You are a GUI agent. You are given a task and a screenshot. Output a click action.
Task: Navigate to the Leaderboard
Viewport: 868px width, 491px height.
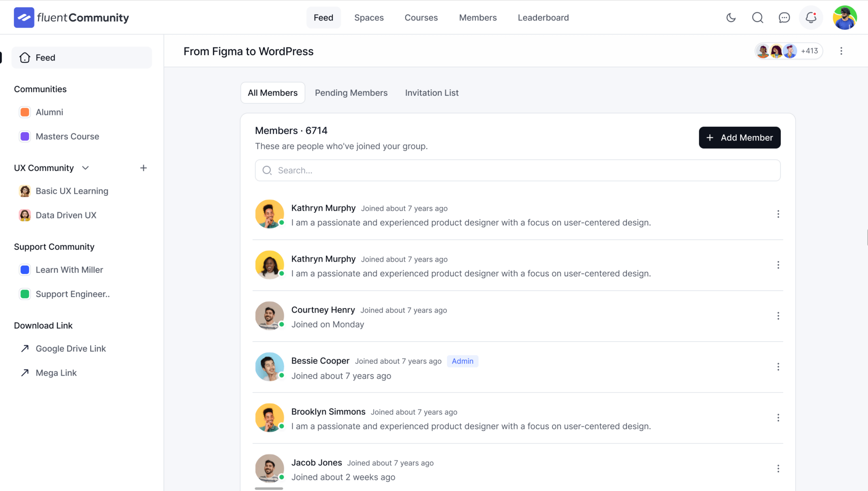pos(543,17)
